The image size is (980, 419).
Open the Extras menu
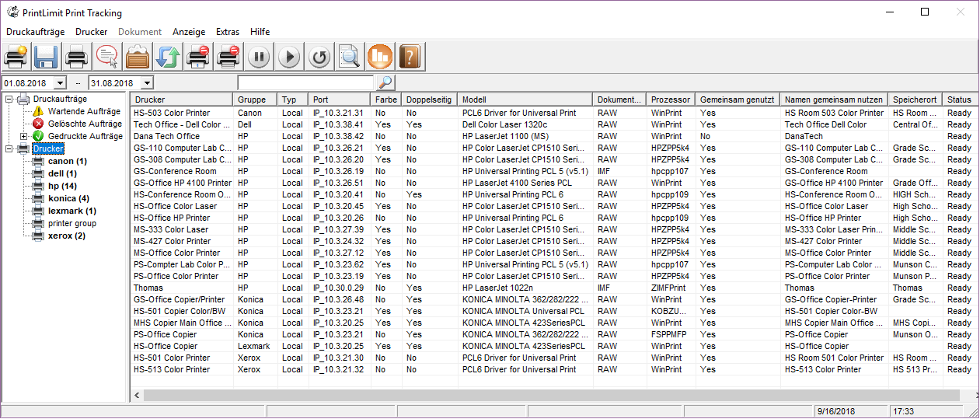228,32
